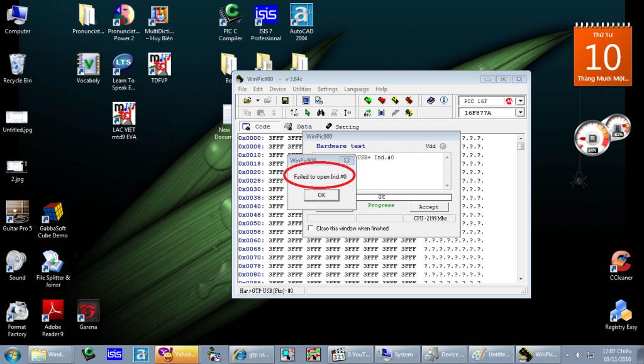Select the Garena desktop icon
Viewport: 644px width, 364px height.
pos(88,315)
